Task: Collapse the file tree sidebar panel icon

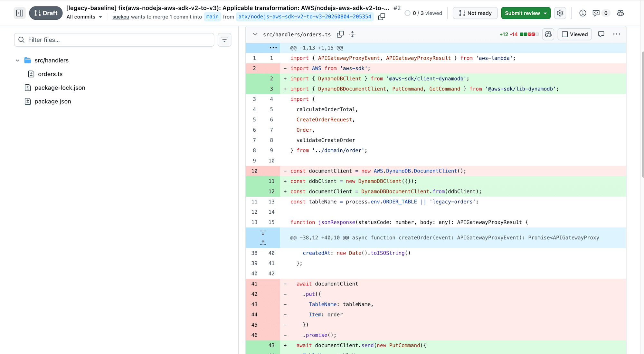Action: [20, 13]
